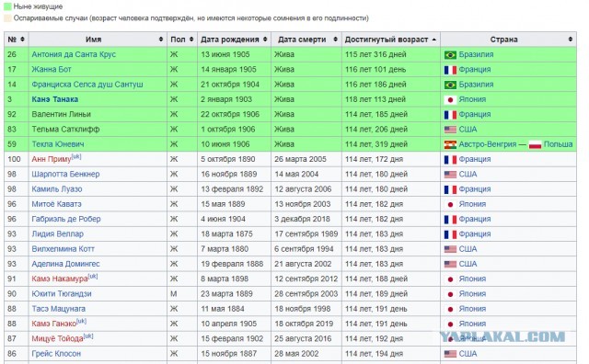Viewport: 589px width, 364px height.
Task: Click the Poland flag next to Польша
Action: tap(535, 144)
